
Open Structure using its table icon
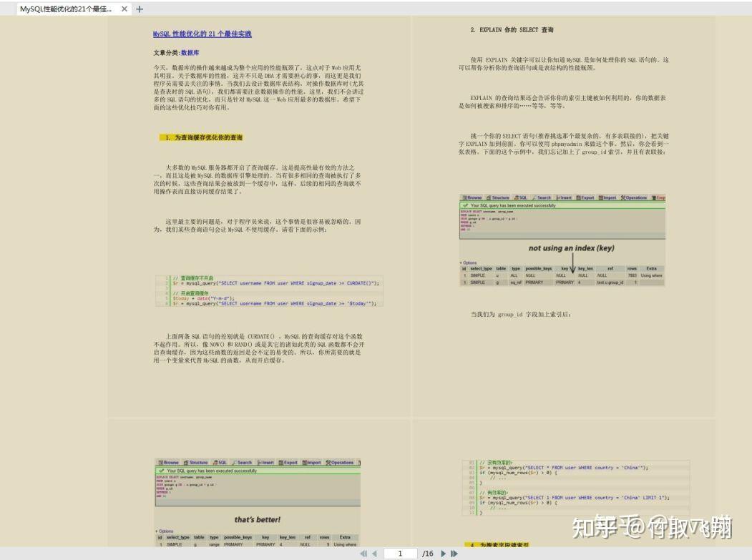(488, 199)
